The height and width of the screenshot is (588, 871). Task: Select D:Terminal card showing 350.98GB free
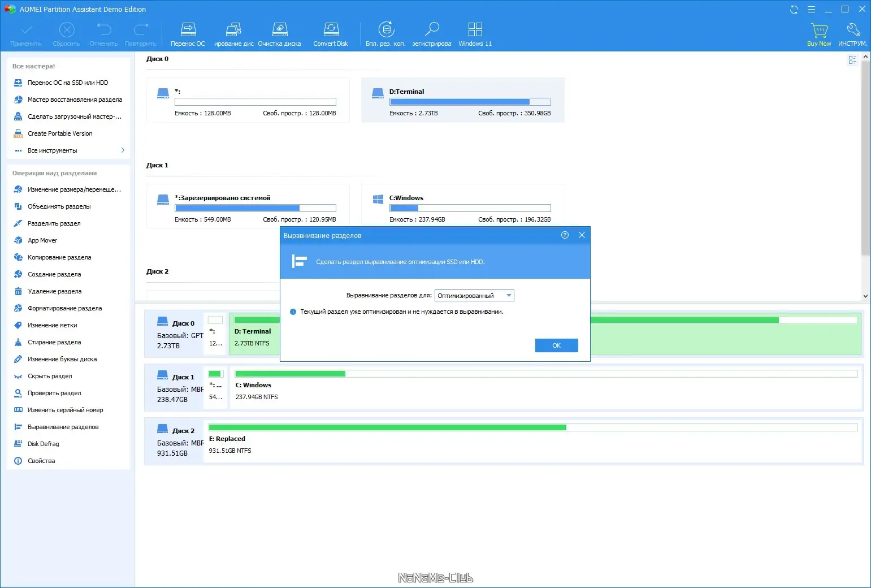[x=463, y=100]
